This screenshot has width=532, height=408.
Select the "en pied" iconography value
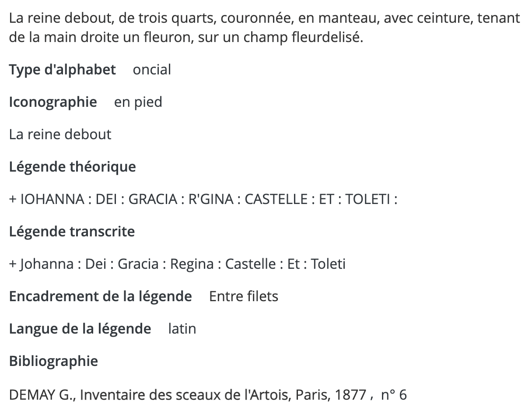(138, 102)
